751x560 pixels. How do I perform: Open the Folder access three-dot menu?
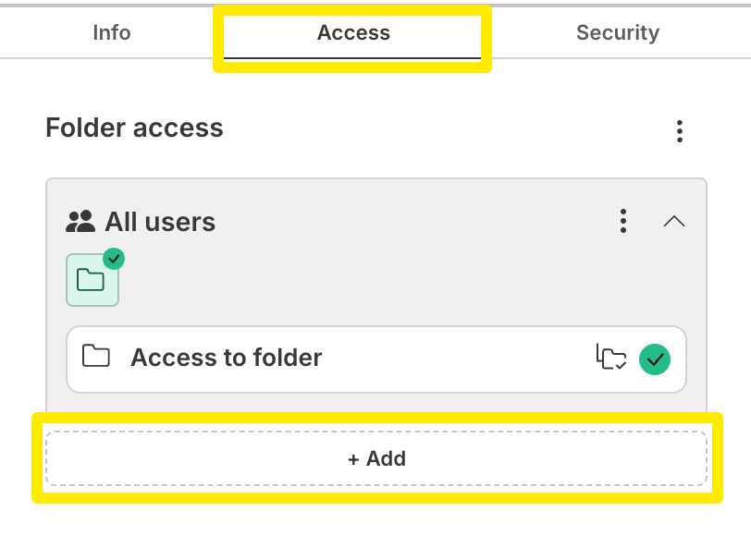click(680, 131)
